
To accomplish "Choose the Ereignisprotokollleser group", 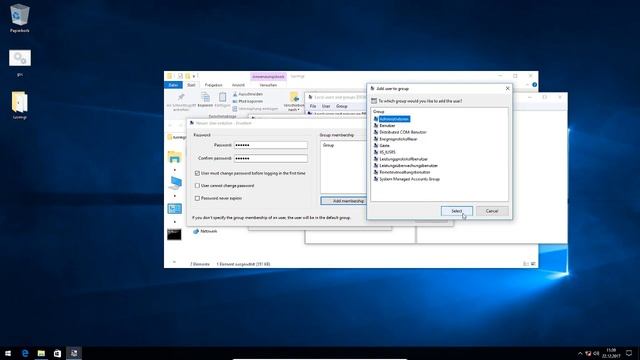I will 398,139.
